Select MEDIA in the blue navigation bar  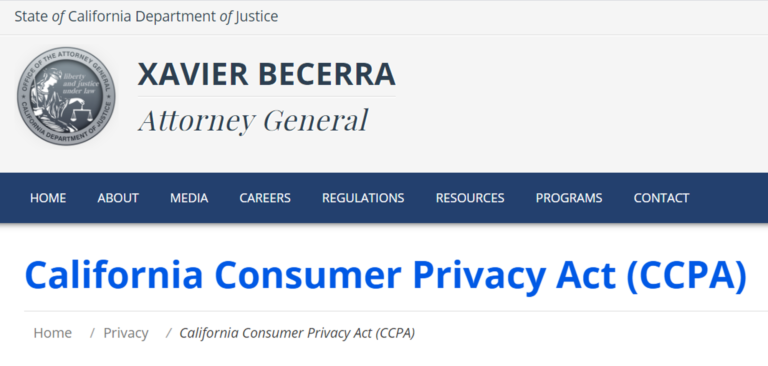(189, 198)
